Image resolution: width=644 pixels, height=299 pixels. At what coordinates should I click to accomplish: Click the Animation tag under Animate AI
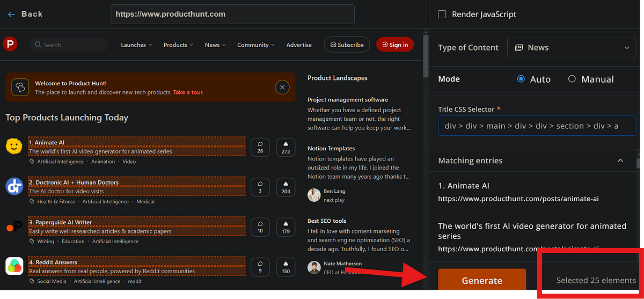tap(103, 162)
